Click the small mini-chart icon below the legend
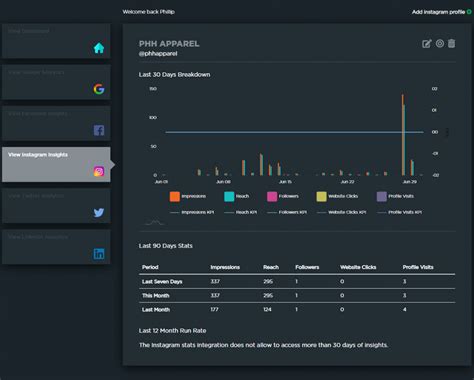 click(x=154, y=222)
